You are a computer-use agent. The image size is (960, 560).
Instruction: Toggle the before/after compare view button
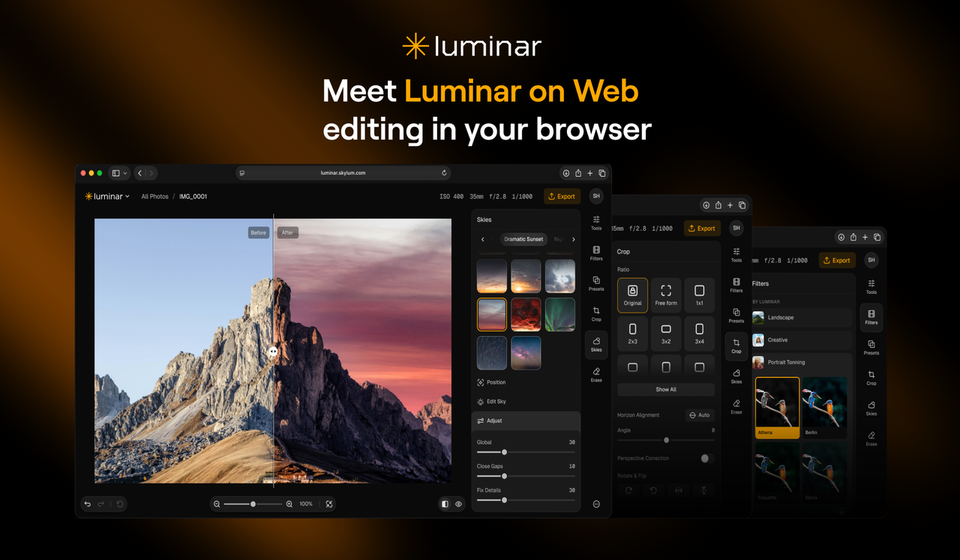pyautogui.click(x=445, y=505)
